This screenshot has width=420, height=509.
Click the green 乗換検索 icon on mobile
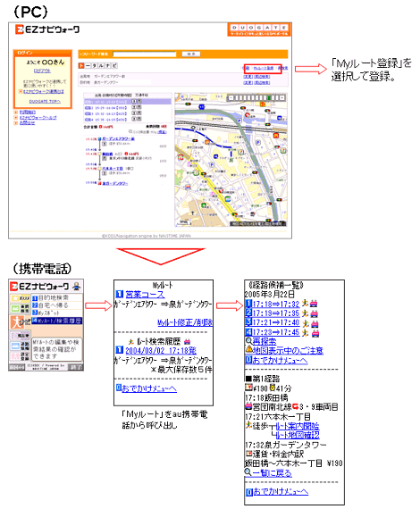coord(21,308)
